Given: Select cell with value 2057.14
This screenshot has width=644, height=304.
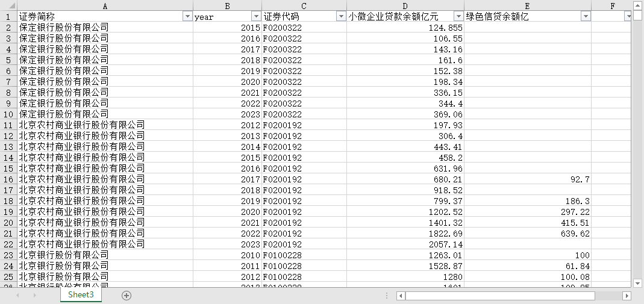Looking at the screenshot, I should [405, 244].
